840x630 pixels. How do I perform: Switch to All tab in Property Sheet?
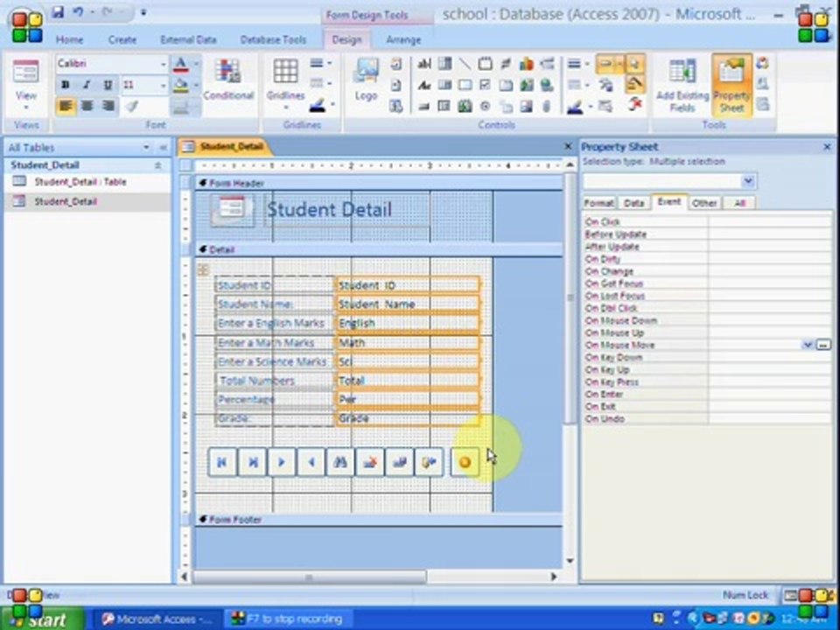tap(740, 203)
